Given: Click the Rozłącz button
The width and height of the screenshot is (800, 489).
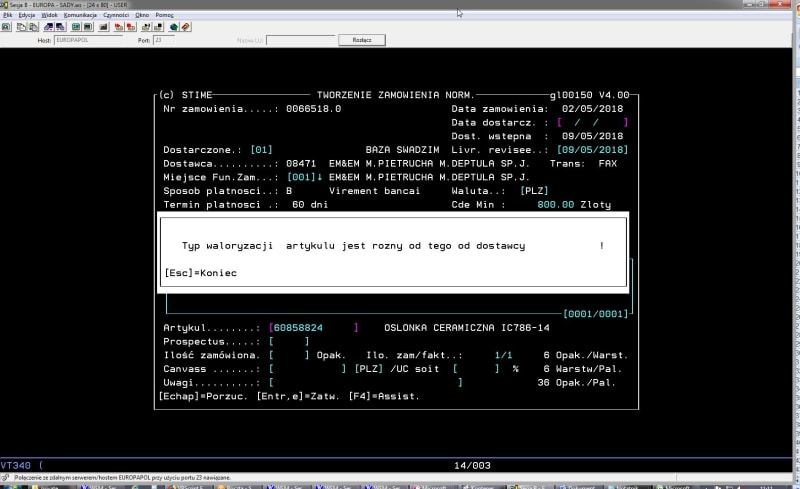Looking at the screenshot, I should pos(362,40).
